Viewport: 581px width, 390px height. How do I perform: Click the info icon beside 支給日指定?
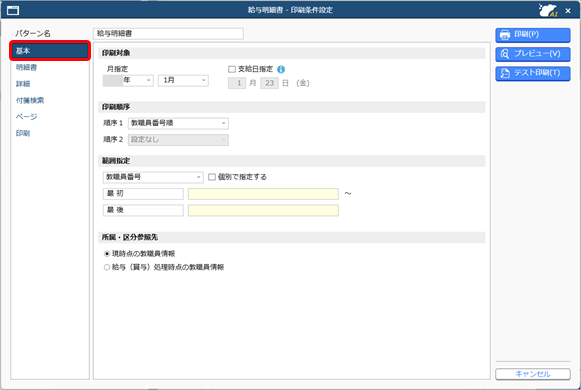coord(281,69)
